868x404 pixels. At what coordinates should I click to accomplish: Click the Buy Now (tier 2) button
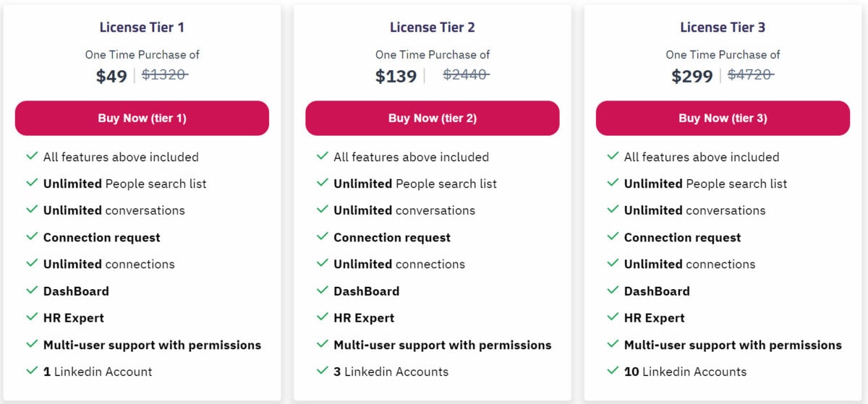click(x=433, y=118)
